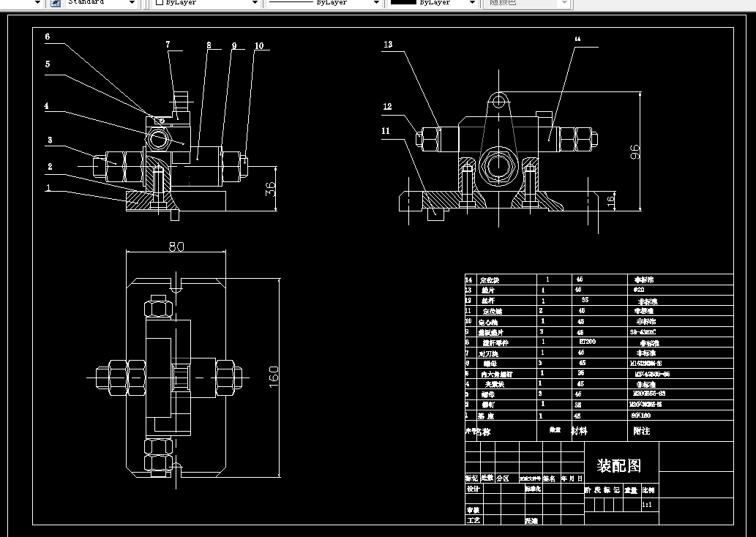756x537 pixels.
Task: Select the 分区 label in the title block
Action: pos(503,478)
